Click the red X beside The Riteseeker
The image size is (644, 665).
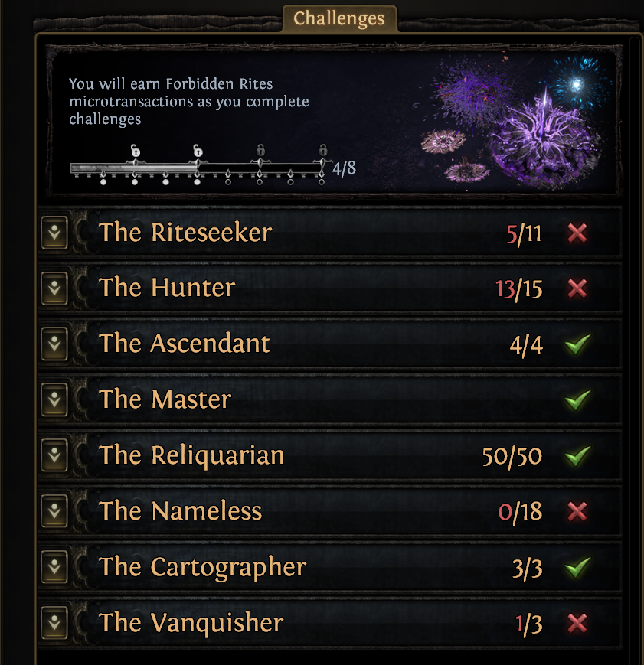[x=577, y=233]
